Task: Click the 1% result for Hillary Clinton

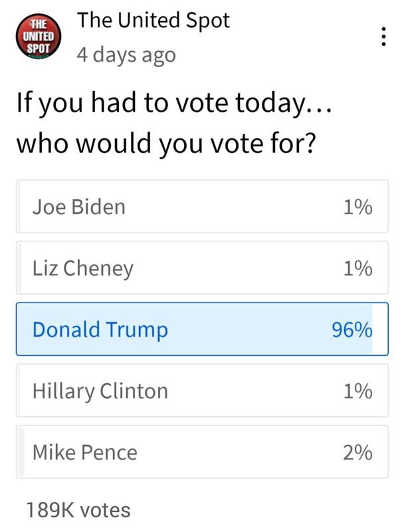Action: (358, 391)
